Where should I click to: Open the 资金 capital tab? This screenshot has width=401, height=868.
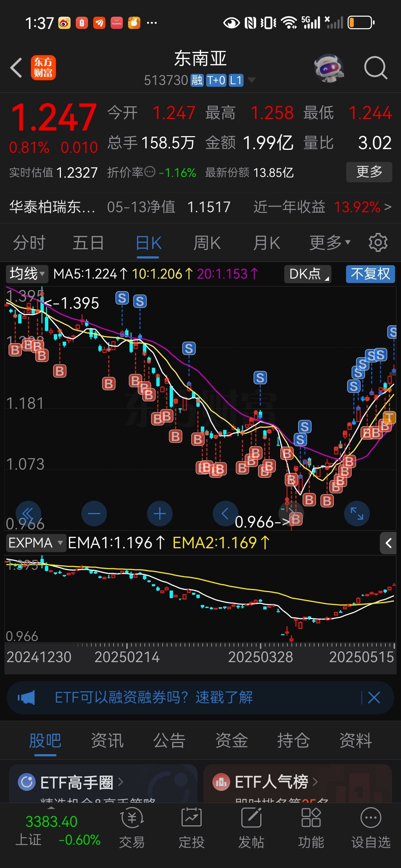tap(232, 741)
